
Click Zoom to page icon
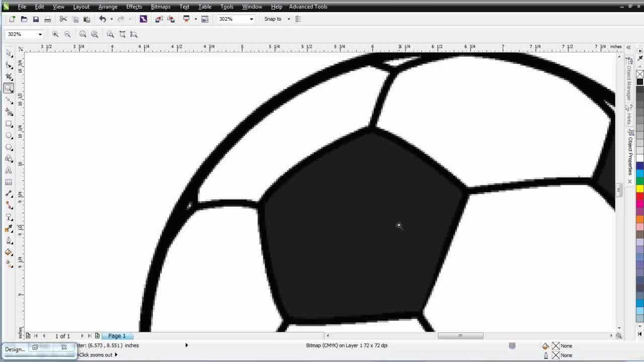click(x=110, y=34)
